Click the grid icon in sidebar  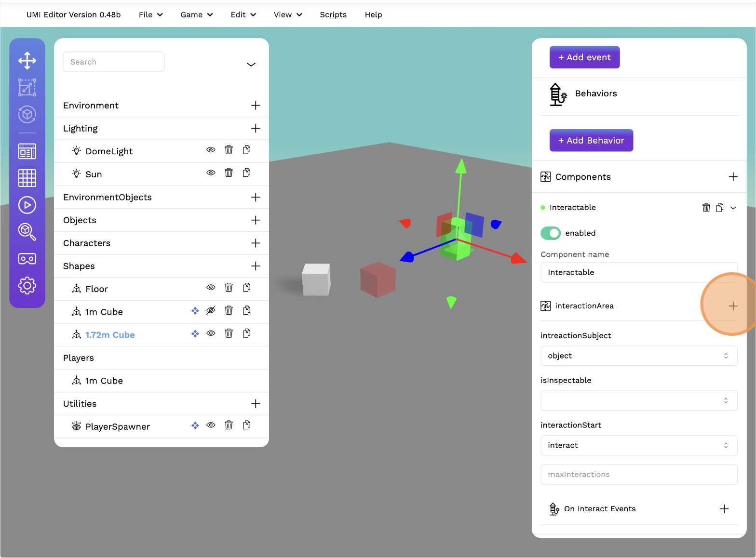pos(27,178)
